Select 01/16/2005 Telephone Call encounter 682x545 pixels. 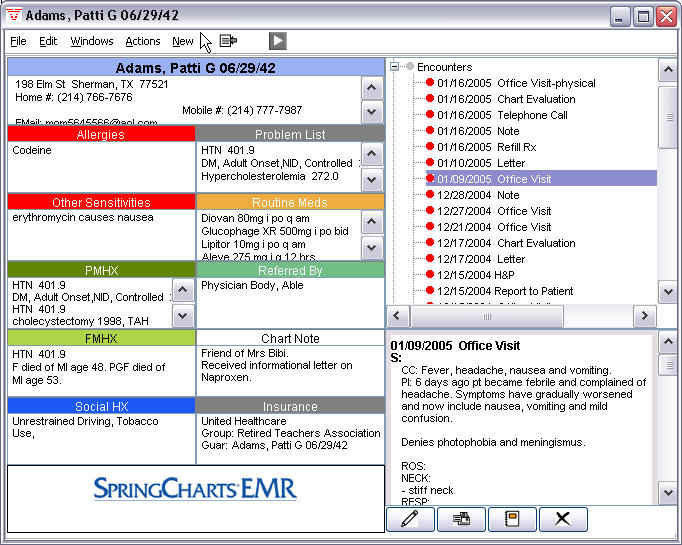click(x=497, y=115)
